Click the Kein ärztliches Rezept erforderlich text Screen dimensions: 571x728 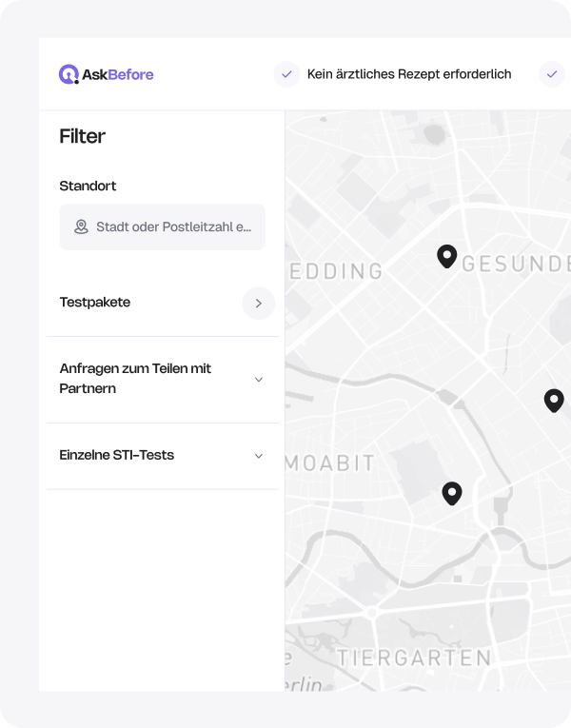[x=409, y=74]
